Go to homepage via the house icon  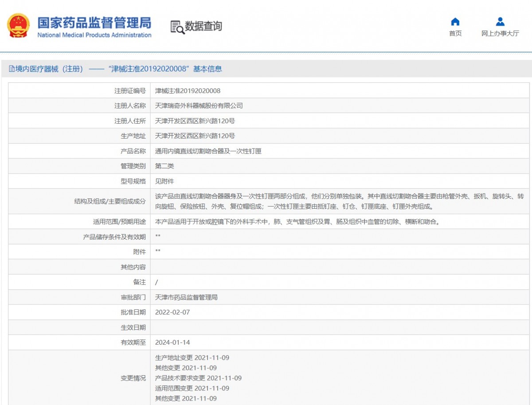[455, 22]
